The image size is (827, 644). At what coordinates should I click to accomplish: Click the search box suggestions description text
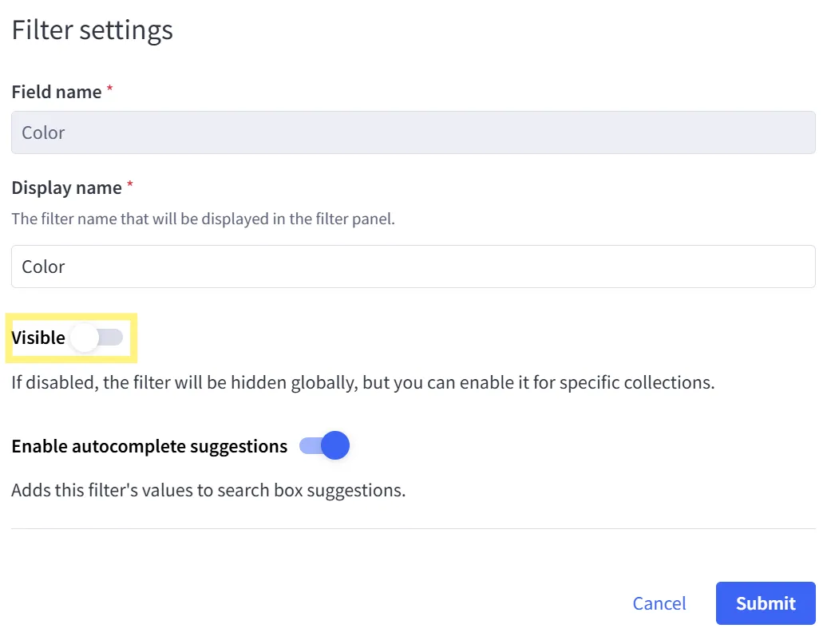[x=208, y=490]
